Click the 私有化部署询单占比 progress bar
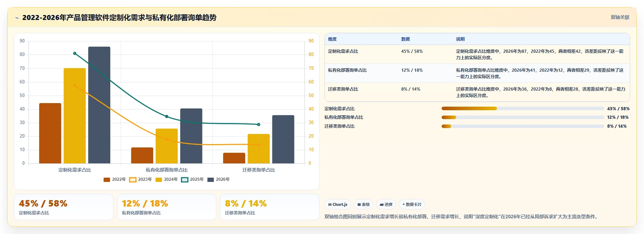This screenshot has width=644, height=234. (523, 117)
